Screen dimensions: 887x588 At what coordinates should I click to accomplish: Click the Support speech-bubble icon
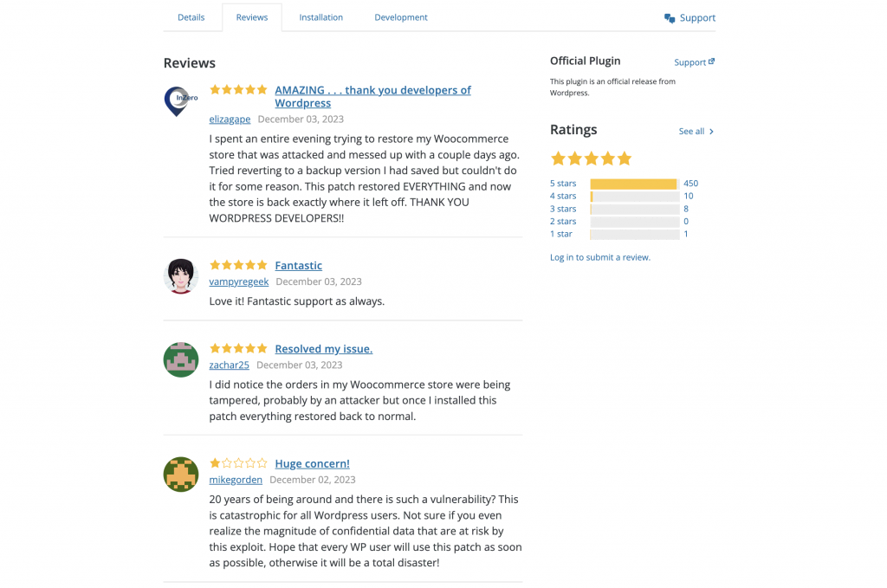point(670,18)
